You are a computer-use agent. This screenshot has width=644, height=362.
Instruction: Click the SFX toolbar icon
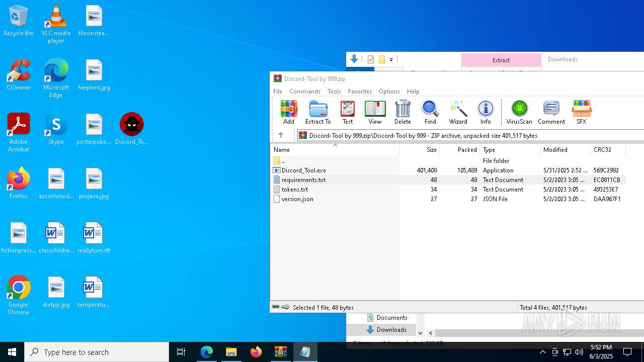pyautogui.click(x=582, y=112)
